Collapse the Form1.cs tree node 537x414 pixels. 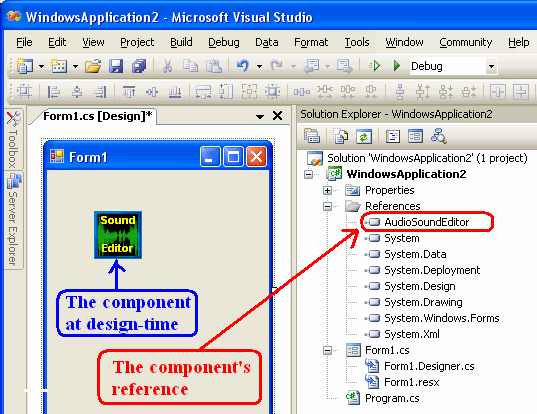(x=327, y=350)
